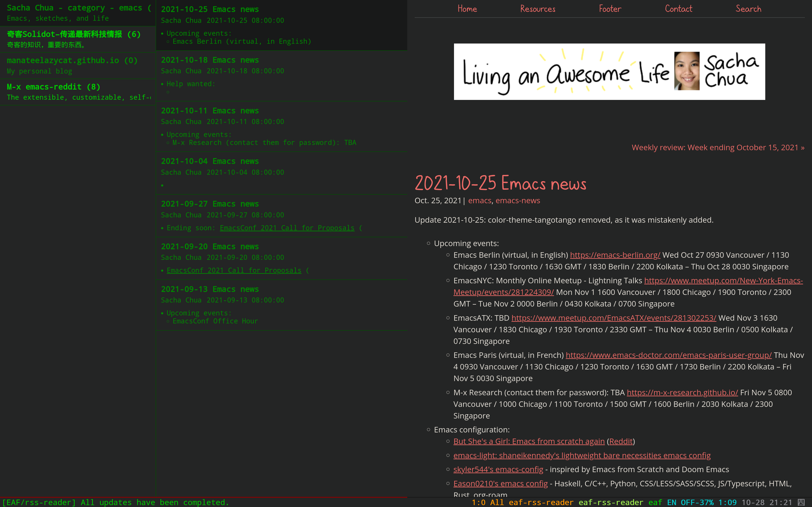The image size is (812, 507).
Task: Click the Living an Awesome Life banner
Action: pos(609,71)
